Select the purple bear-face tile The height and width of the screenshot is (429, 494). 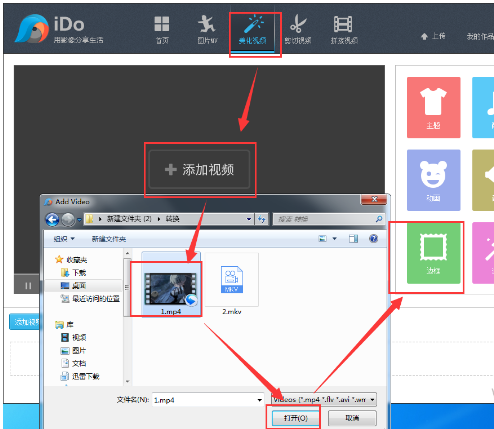pos(433,180)
